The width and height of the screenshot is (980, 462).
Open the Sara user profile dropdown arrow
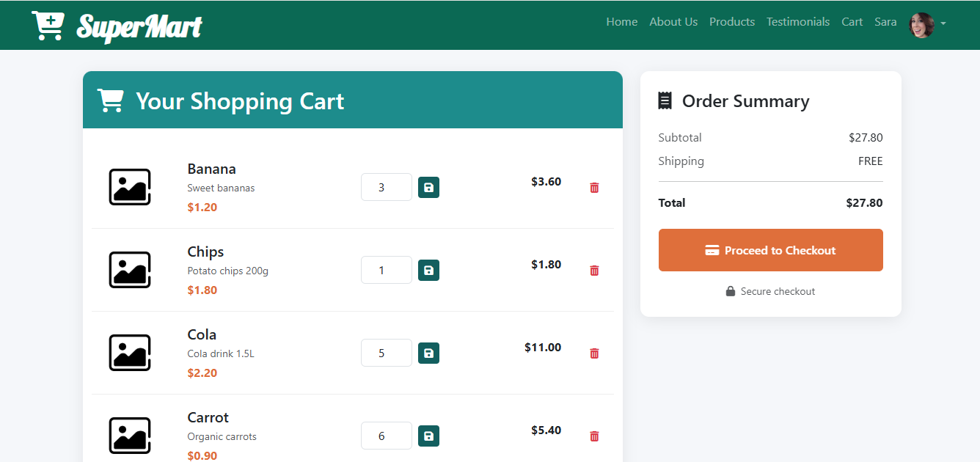(943, 23)
